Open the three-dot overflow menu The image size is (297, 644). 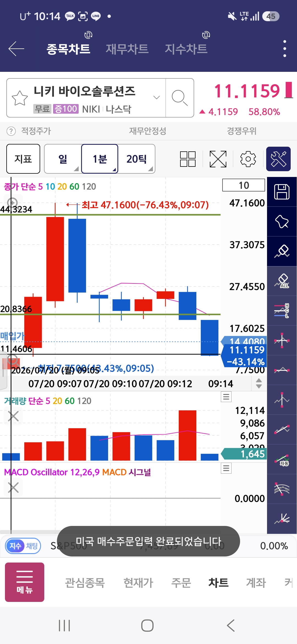tap(285, 49)
